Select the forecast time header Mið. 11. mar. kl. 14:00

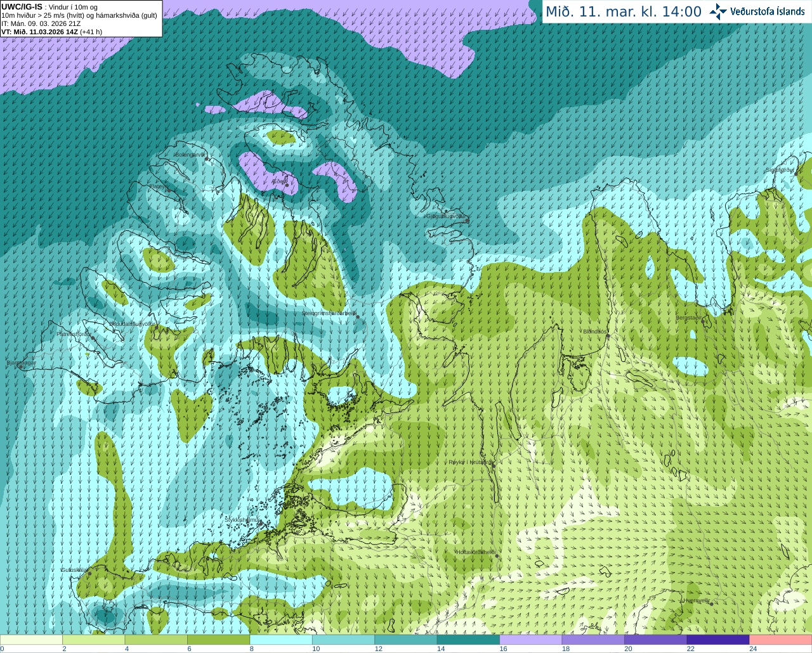(624, 12)
